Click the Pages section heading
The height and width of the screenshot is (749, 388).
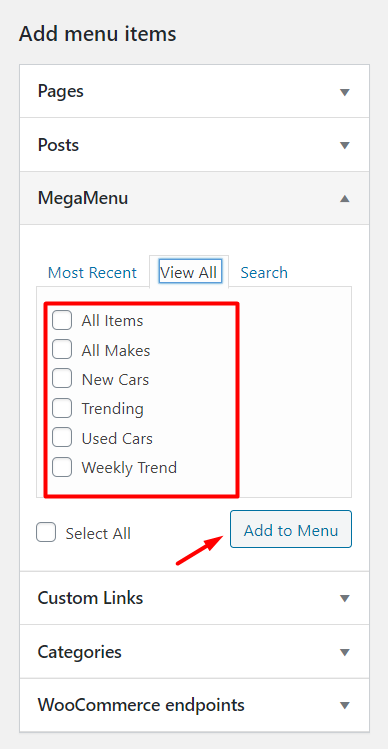coord(61,92)
